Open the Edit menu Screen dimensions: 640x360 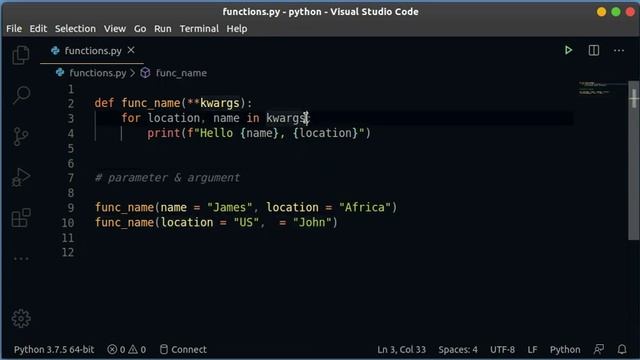(38, 29)
